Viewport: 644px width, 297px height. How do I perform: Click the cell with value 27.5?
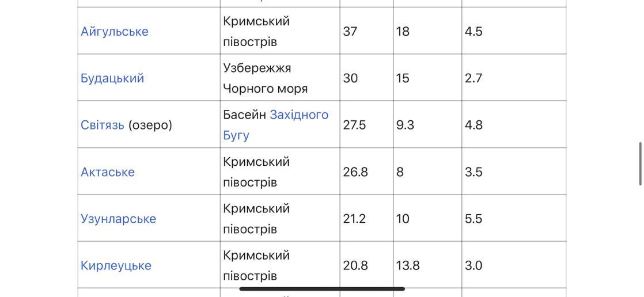click(366, 125)
